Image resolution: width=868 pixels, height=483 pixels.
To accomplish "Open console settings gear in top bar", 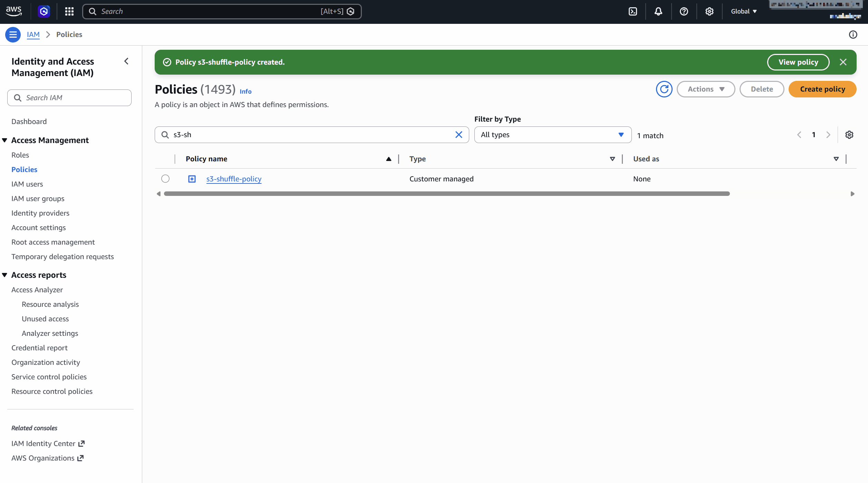I will [x=710, y=11].
